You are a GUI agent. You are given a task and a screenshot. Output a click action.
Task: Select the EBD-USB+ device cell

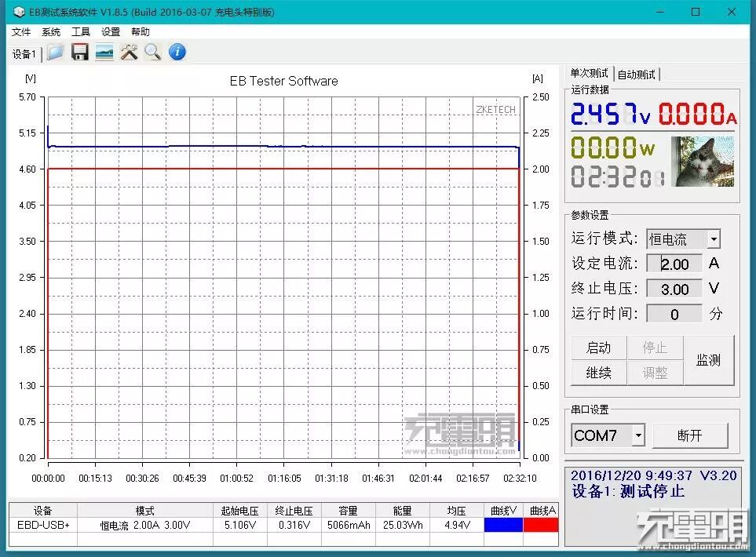pos(43,525)
